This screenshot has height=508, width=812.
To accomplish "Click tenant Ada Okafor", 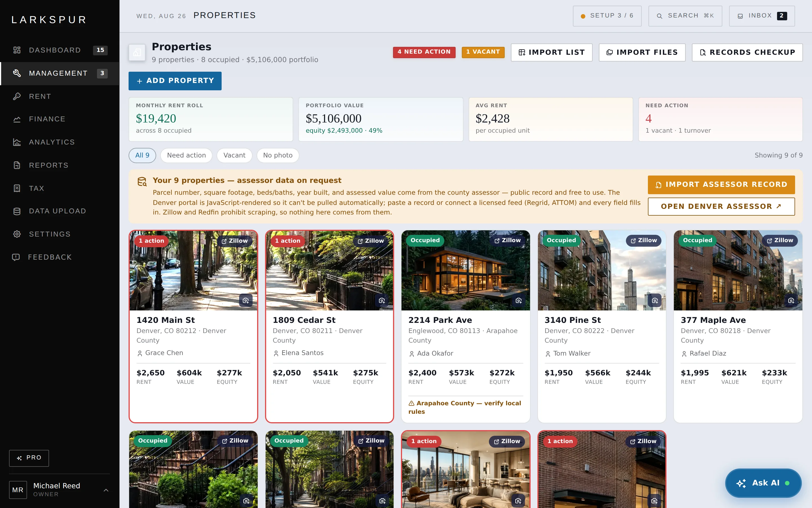I will (x=431, y=353).
